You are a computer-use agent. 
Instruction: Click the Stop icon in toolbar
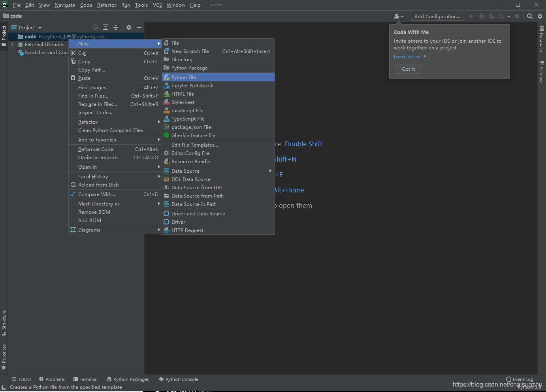click(x=517, y=16)
